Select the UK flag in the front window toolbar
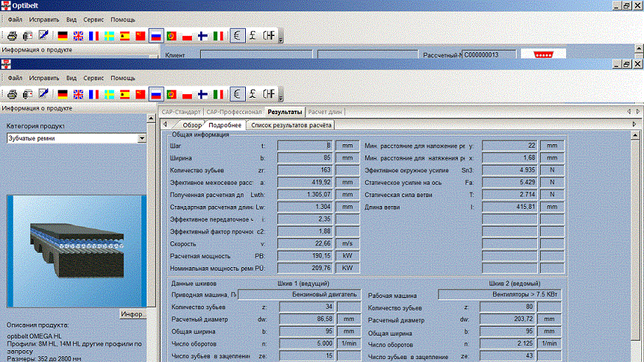Viewport: 644px width, 362px height. click(79, 94)
